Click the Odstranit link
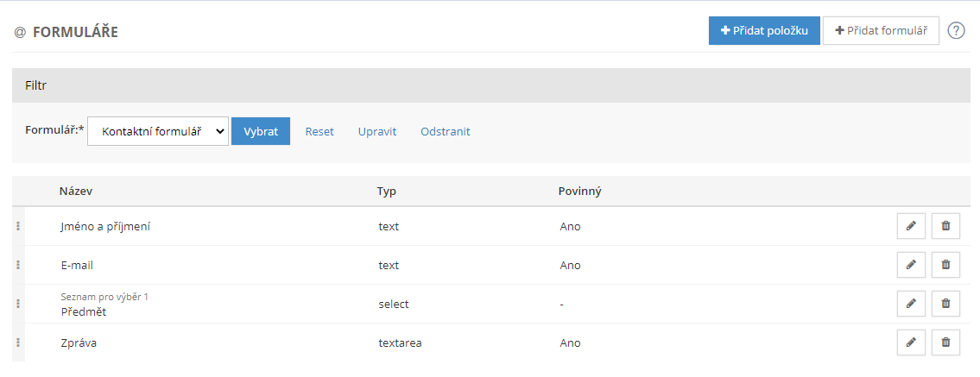The image size is (980, 377). click(x=446, y=132)
